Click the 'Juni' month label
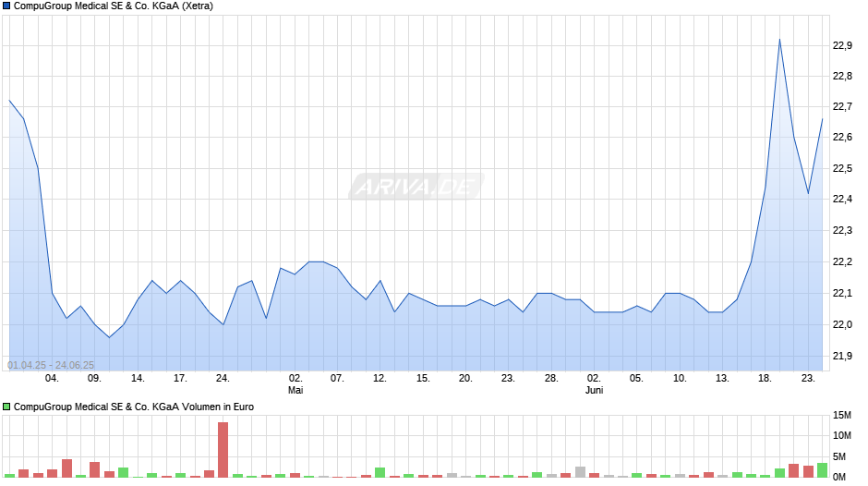The height and width of the screenshot is (486, 868). pos(594,390)
